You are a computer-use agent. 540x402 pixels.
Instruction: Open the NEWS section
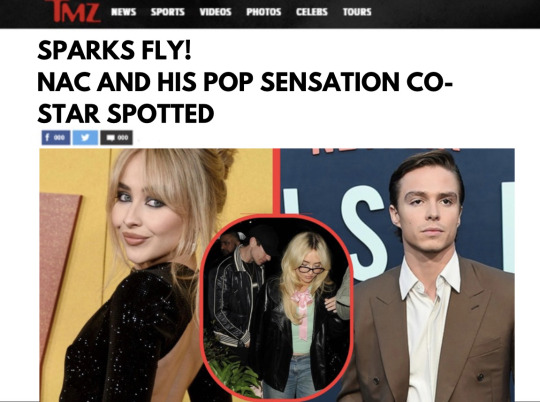point(123,12)
